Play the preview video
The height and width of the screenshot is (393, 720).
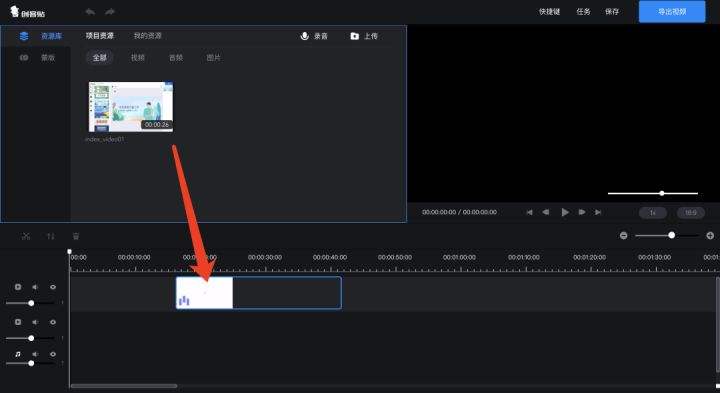(565, 212)
